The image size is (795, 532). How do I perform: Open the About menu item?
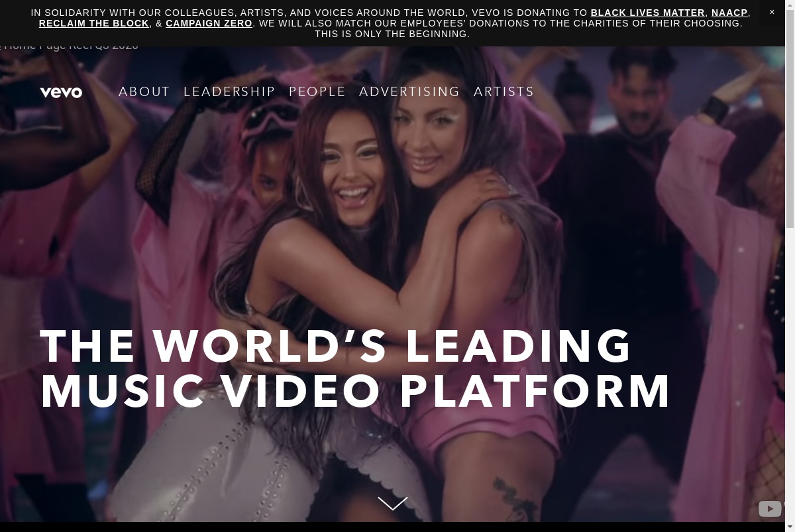pyautogui.click(x=144, y=91)
